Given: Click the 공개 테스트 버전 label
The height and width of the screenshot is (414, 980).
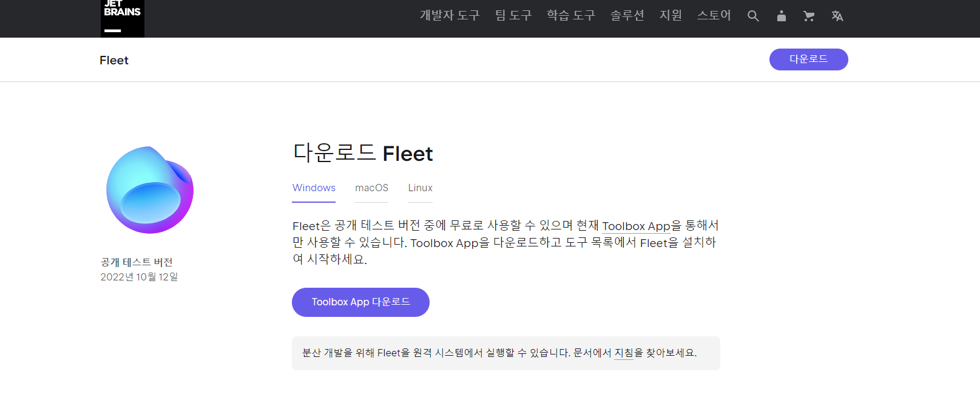Looking at the screenshot, I should coord(137,262).
